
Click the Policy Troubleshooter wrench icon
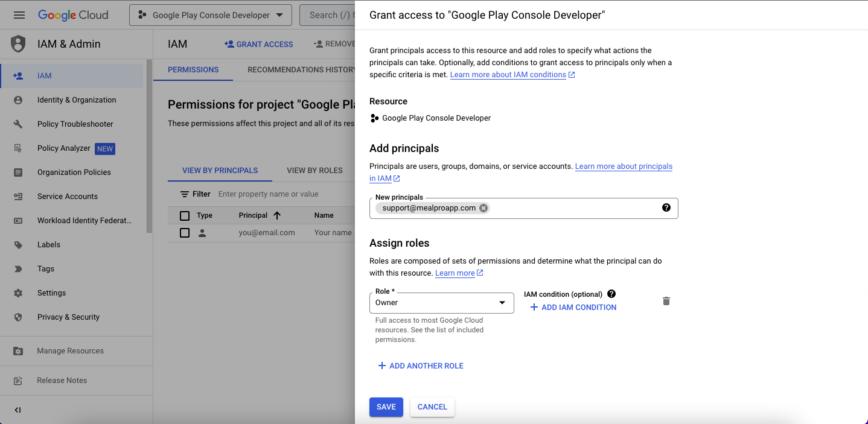point(18,124)
